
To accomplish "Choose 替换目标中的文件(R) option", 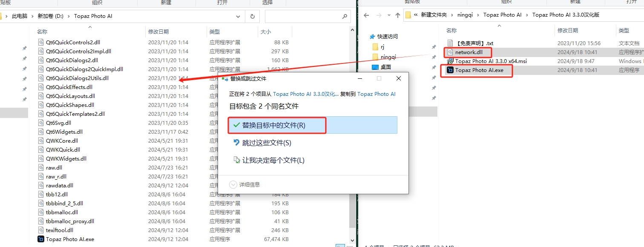I will click(273, 125).
